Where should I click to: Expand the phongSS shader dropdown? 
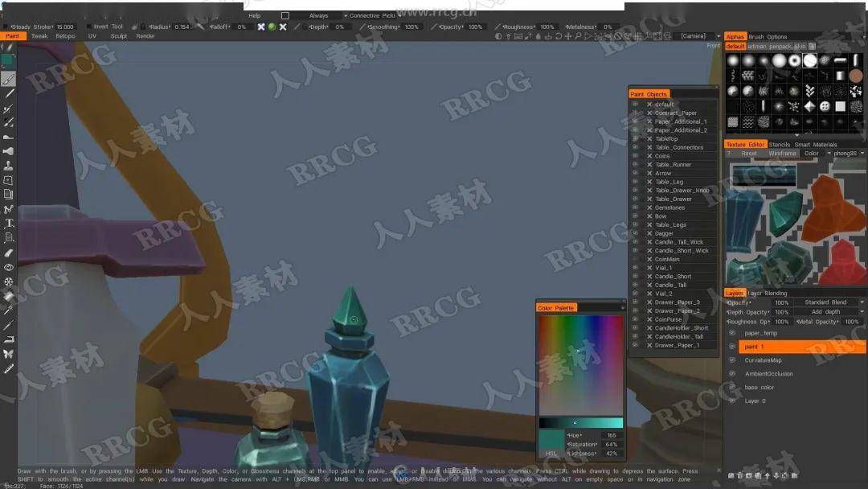[848, 153]
